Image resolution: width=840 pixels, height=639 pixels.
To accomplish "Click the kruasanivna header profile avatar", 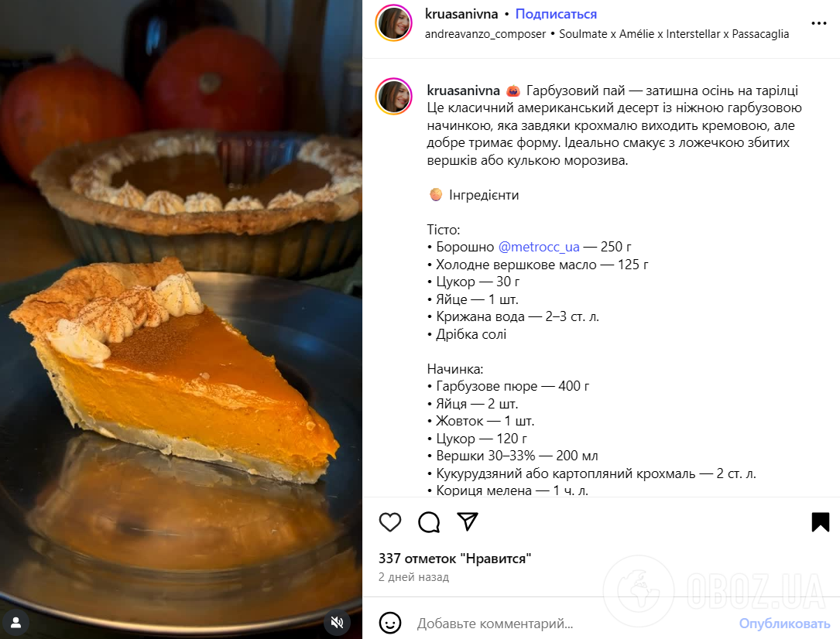I will pos(394,23).
